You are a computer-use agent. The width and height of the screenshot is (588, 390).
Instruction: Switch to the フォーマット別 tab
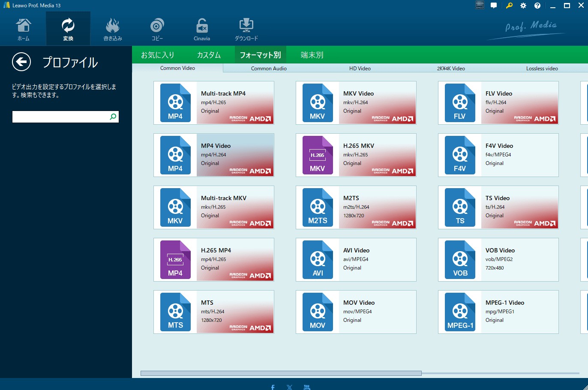pos(260,55)
